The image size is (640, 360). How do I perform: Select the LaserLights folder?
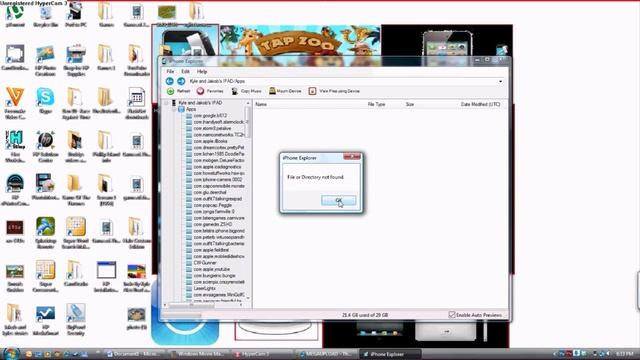tap(201, 288)
